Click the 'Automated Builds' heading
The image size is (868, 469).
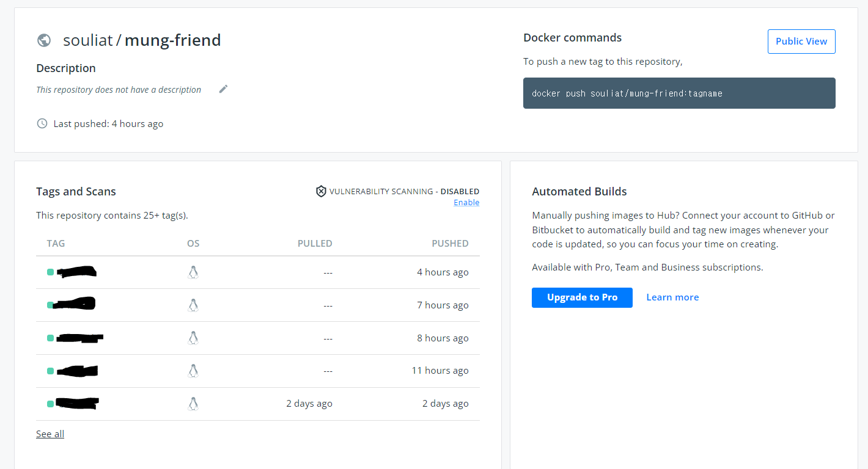[579, 192]
